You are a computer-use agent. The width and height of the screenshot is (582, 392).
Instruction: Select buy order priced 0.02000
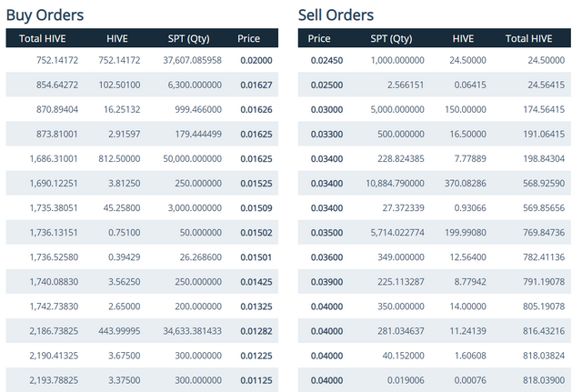[142, 60]
